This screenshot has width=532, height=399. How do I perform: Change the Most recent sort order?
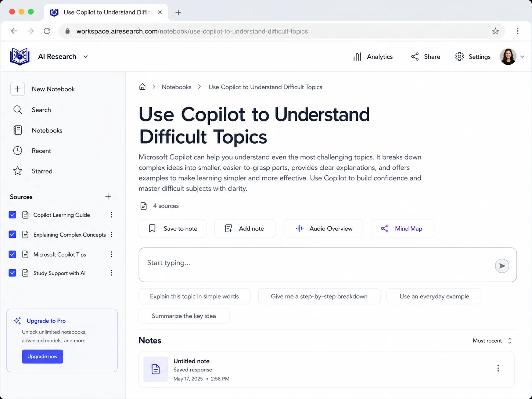(492, 341)
